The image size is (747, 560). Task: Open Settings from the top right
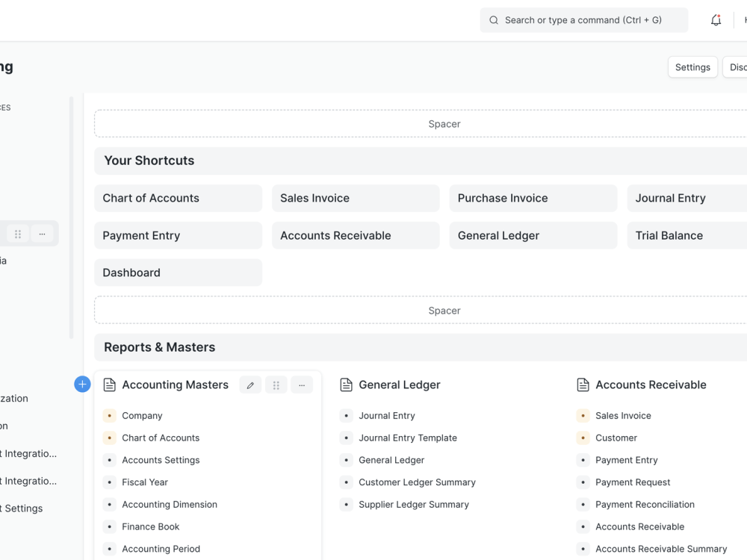692,66
